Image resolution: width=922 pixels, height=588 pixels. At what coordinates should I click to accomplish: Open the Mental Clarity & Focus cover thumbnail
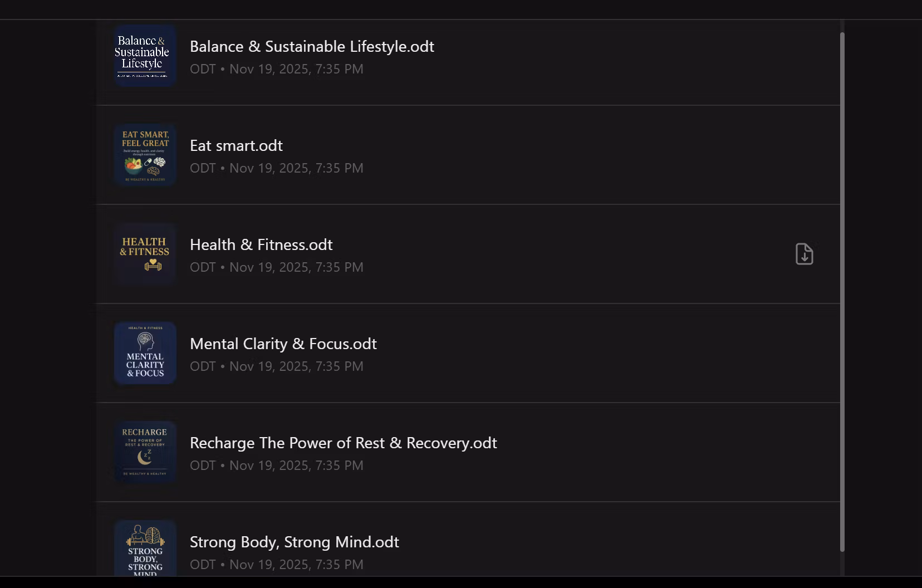(145, 353)
